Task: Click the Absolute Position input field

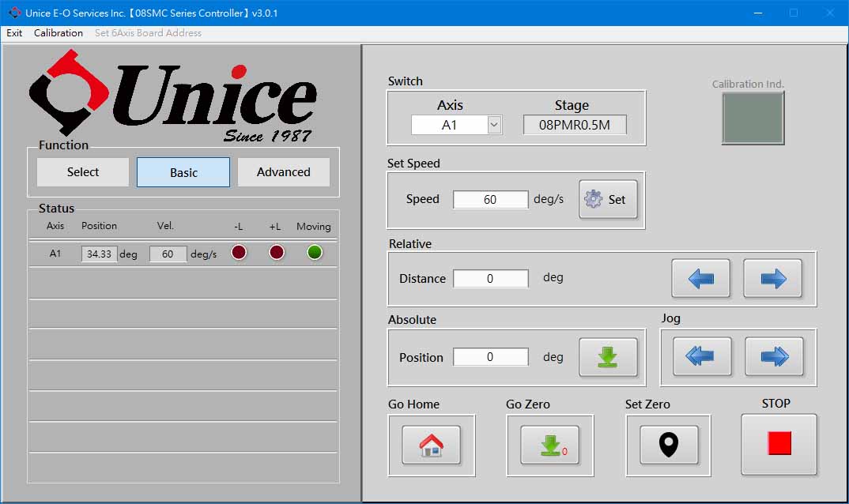Action: (x=491, y=357)
